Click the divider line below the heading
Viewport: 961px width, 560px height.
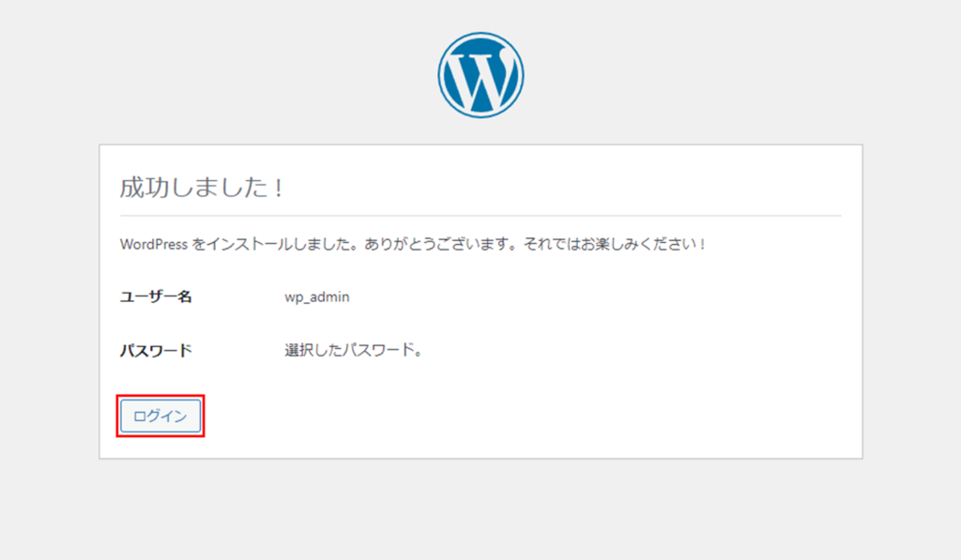[480, 216]
